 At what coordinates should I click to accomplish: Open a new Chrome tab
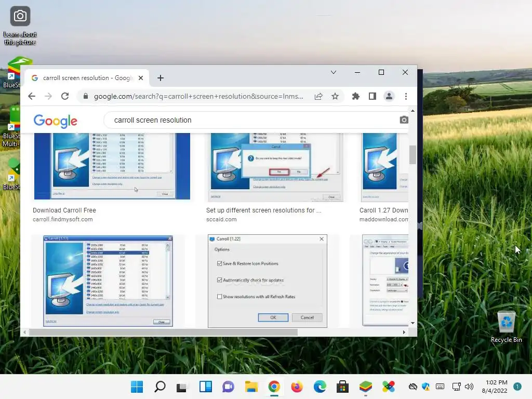(x=161, y=78)
